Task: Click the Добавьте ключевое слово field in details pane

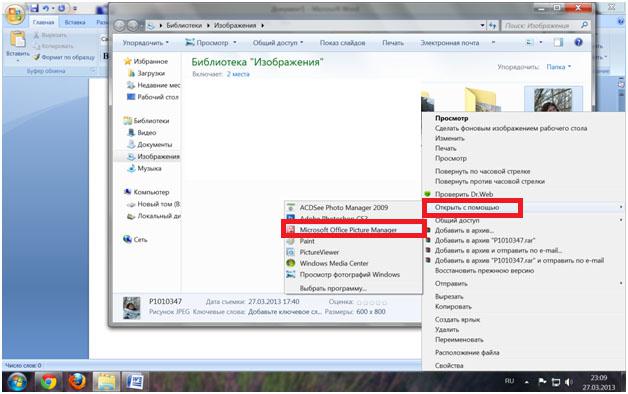Action: (284, 312)
